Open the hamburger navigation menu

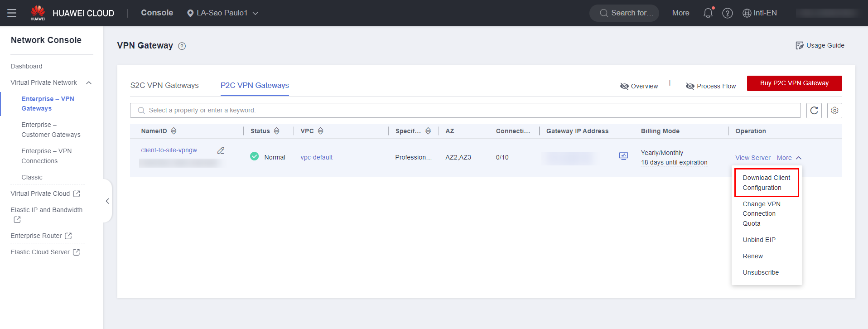12,13
